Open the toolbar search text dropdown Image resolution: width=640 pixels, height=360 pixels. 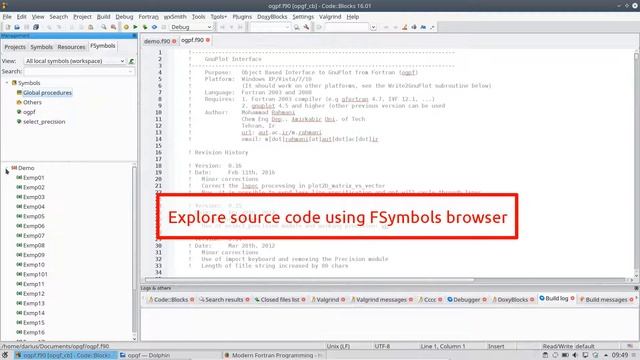click(373, 27)
